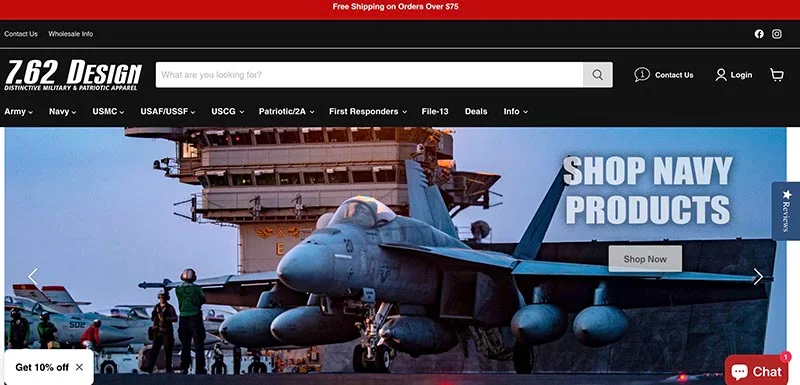Open the 7.62 Design logo homepage

tap(72, 75)
